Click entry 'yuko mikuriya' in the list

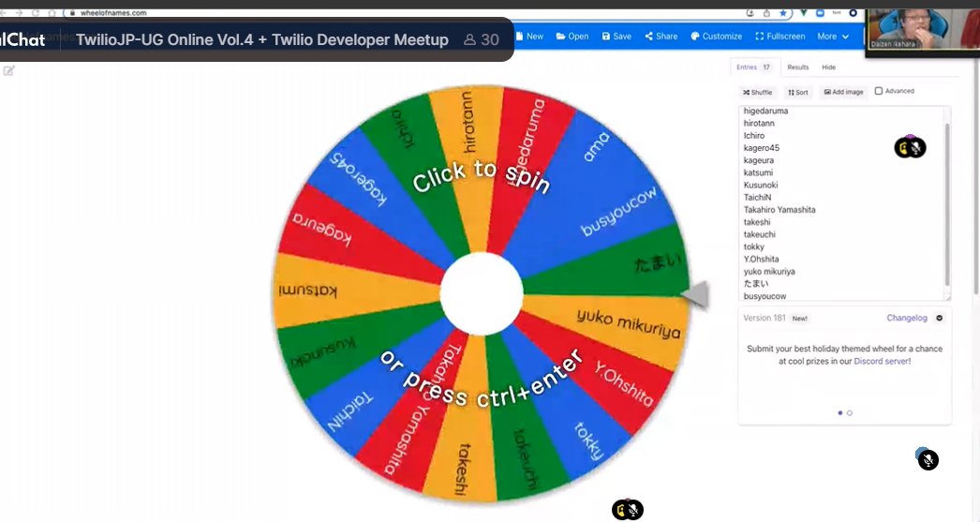click(769, 272)
